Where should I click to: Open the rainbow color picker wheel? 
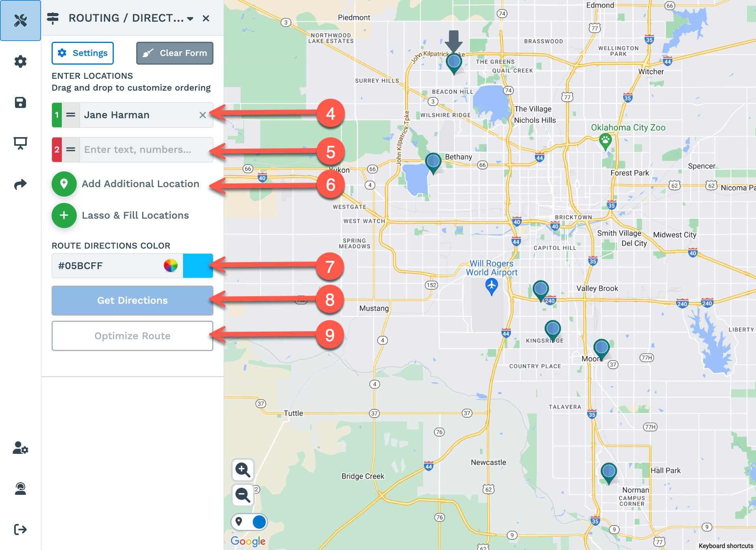coord(170,266)
